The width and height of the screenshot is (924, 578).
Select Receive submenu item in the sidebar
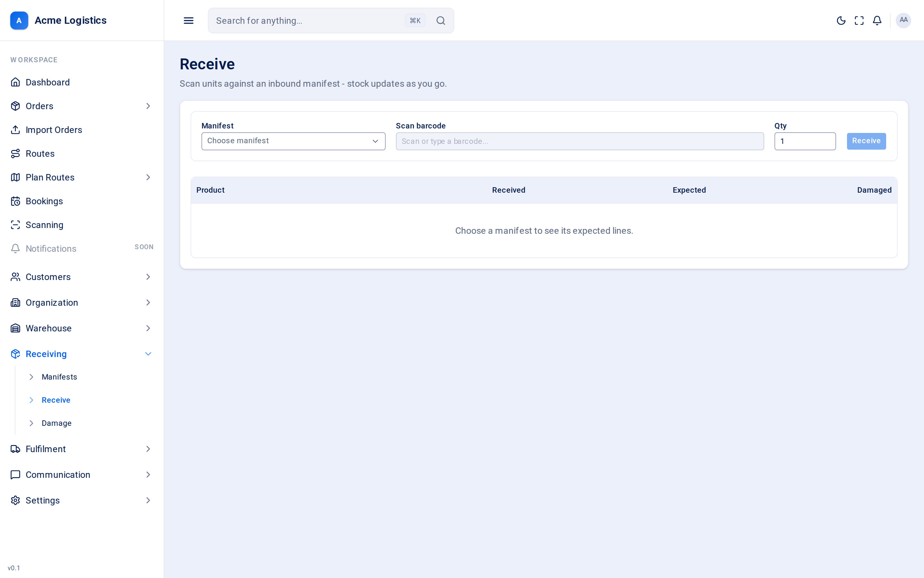(x=56, y=400)
